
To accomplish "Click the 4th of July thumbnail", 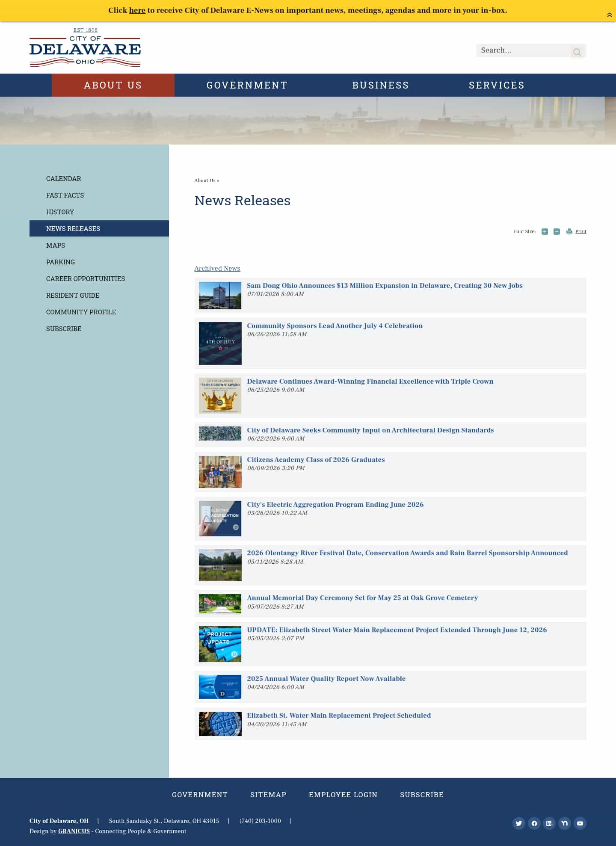I will point(220,343).
